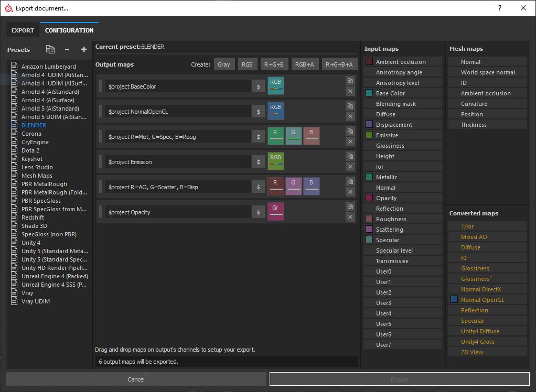Add a new preset with plus icon
This screenshot has width=536, height=392.
point(84,49)
